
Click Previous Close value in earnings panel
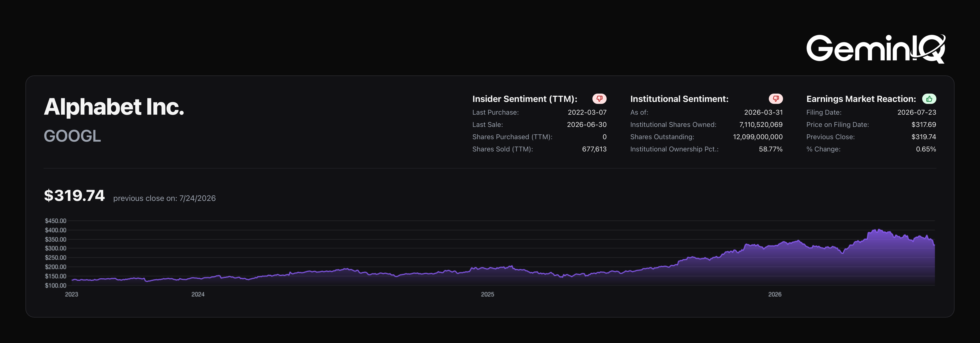pos(924,137)
